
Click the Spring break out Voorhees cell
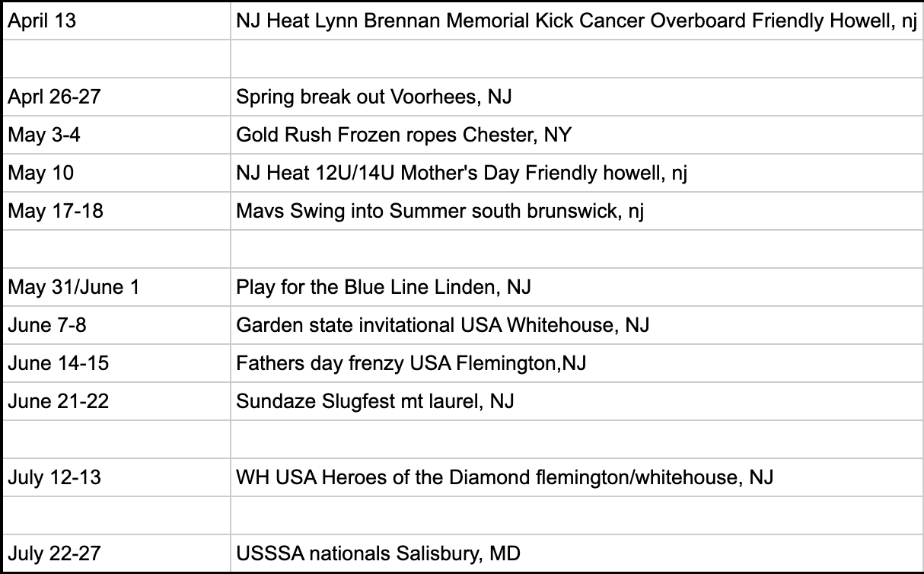click(x=576, y=97)
